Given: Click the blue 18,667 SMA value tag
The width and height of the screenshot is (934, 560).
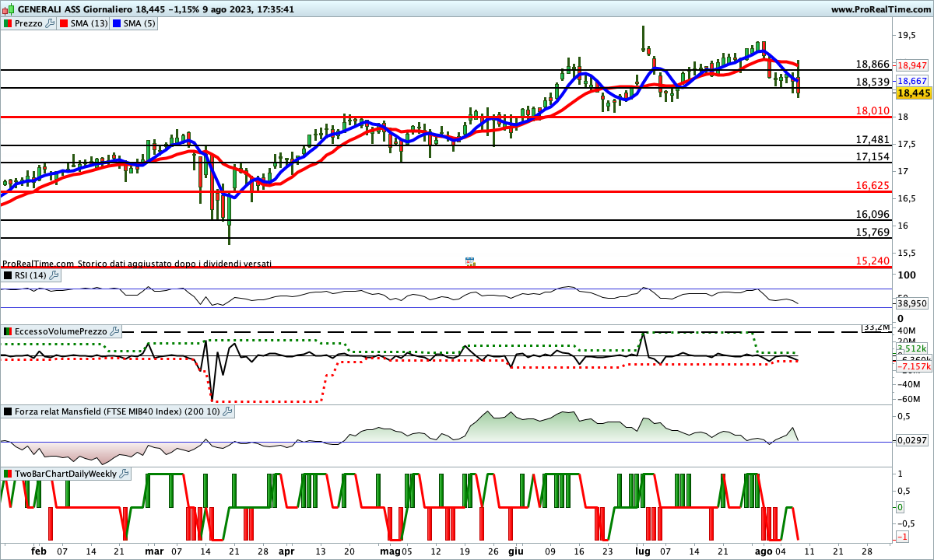Looking at the screenshot, I should 912,81.
